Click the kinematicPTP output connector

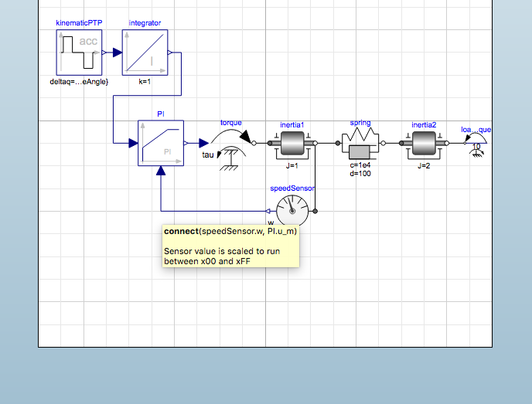point(104,53)
